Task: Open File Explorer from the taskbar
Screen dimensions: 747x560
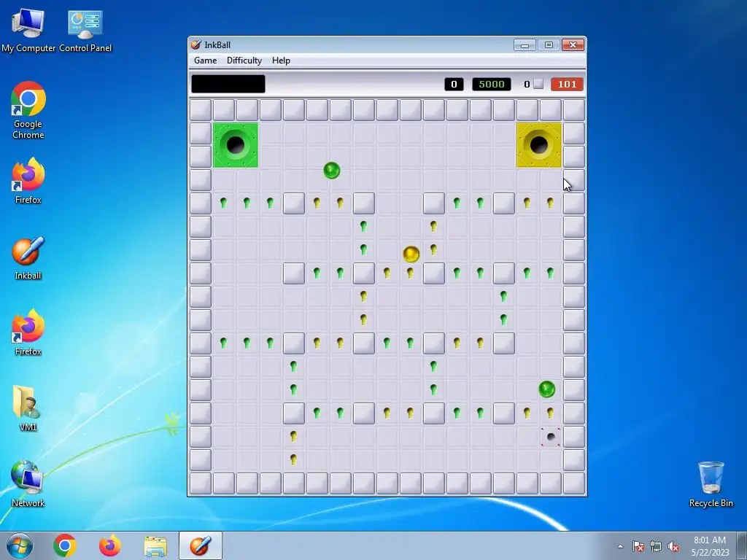Action: pyautogui.click(x=155, y=545)
